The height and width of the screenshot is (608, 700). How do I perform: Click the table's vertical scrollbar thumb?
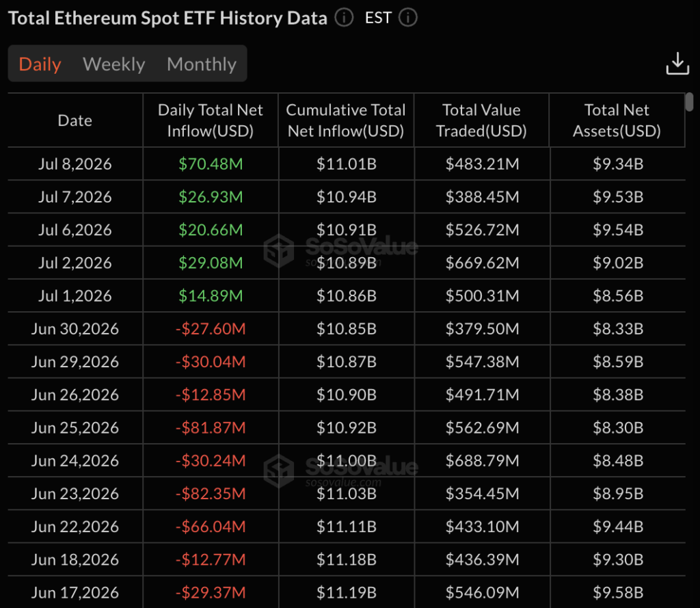pyautogui.click(x=690, y=102)
